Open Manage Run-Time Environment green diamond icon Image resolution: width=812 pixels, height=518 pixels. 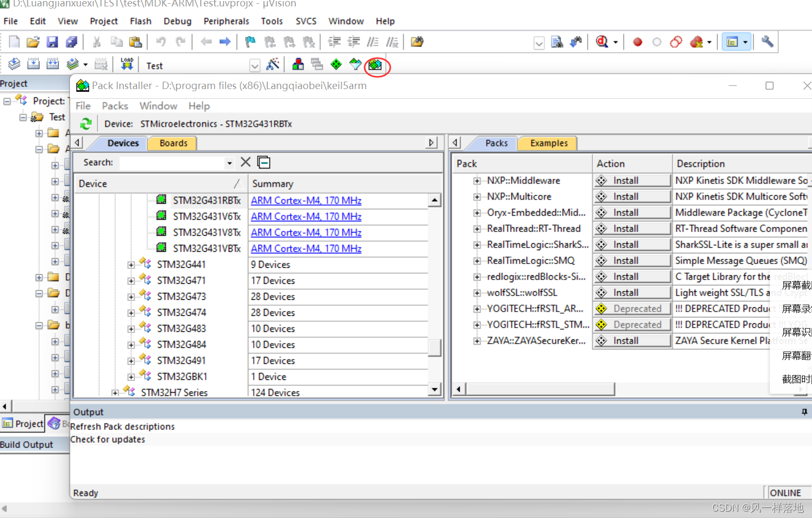pyautogui.click(x=336, y=65)
